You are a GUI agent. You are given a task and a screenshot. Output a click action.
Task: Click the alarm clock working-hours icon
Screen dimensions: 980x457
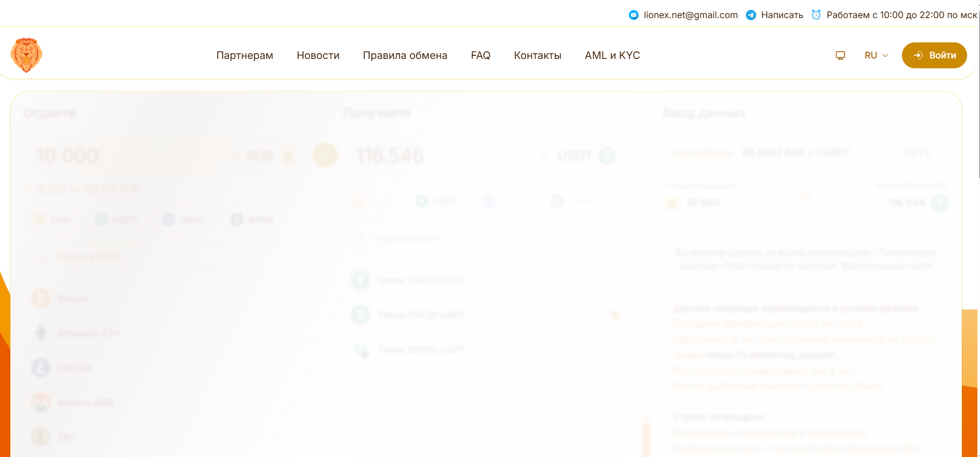816,14
